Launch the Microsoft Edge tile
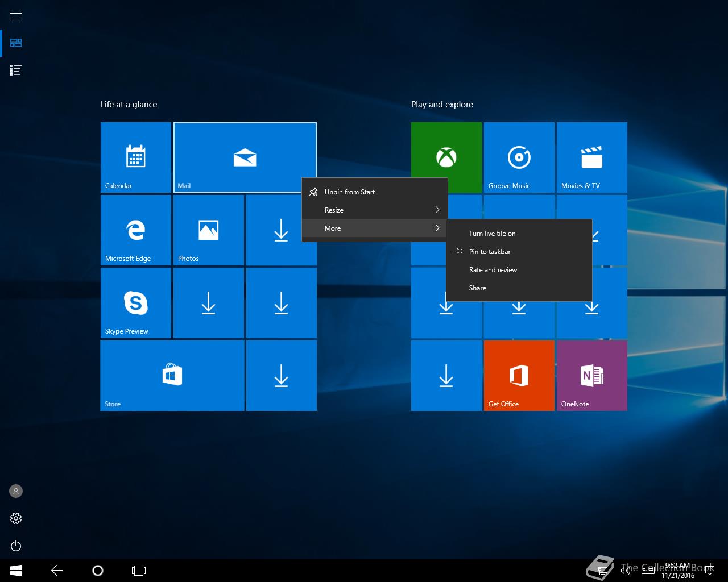728x582 pixels. [x=136, y=230]
